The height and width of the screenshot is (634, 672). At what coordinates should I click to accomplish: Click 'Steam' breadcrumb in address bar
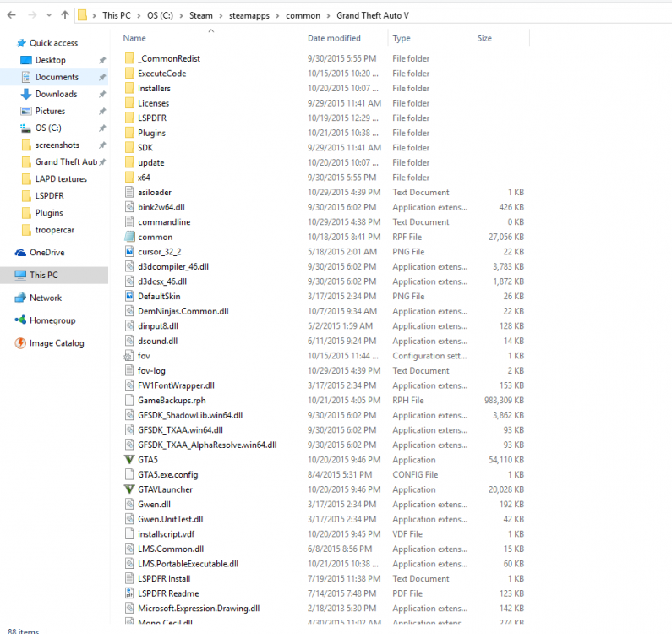click(x=201, y=15)
